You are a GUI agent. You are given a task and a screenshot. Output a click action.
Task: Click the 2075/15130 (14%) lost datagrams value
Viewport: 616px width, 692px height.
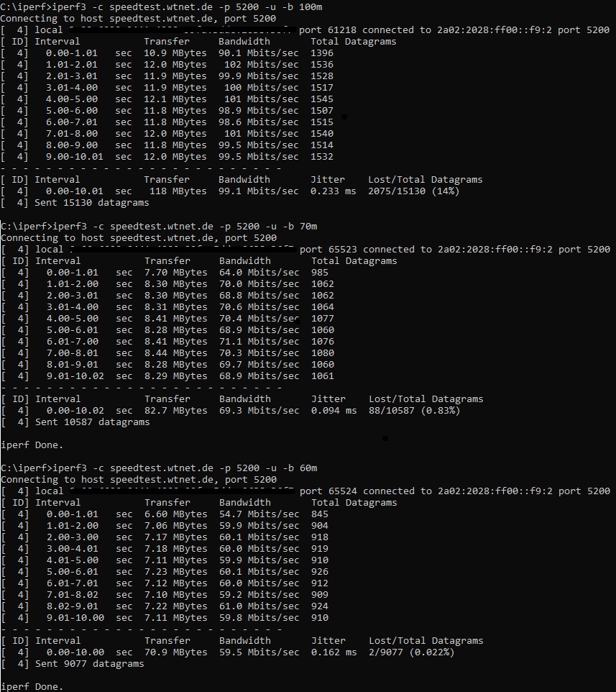[413, 191]
